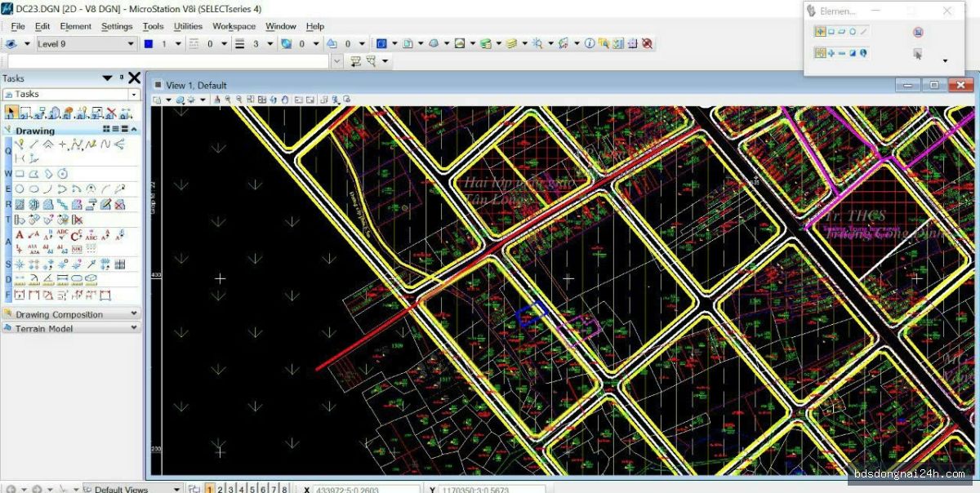Click the Fit View icon
Viewport: 980px width, 493px height.
(x=262, y=100)
